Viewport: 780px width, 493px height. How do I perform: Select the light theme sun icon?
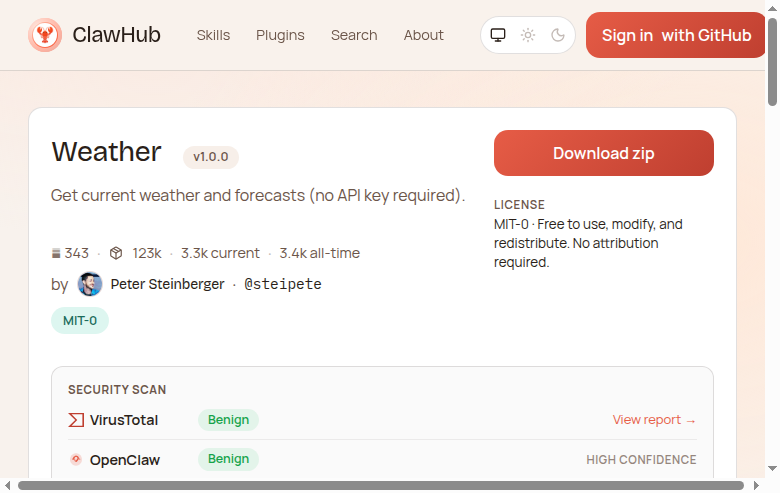(x=528, y=35)
